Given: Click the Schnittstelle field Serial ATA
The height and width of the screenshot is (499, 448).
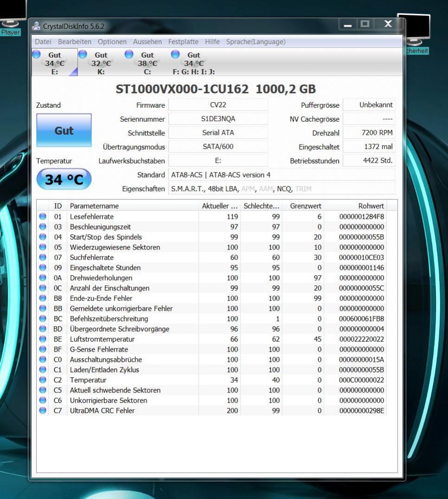Looking at the screenshot, I should [218, 133].
